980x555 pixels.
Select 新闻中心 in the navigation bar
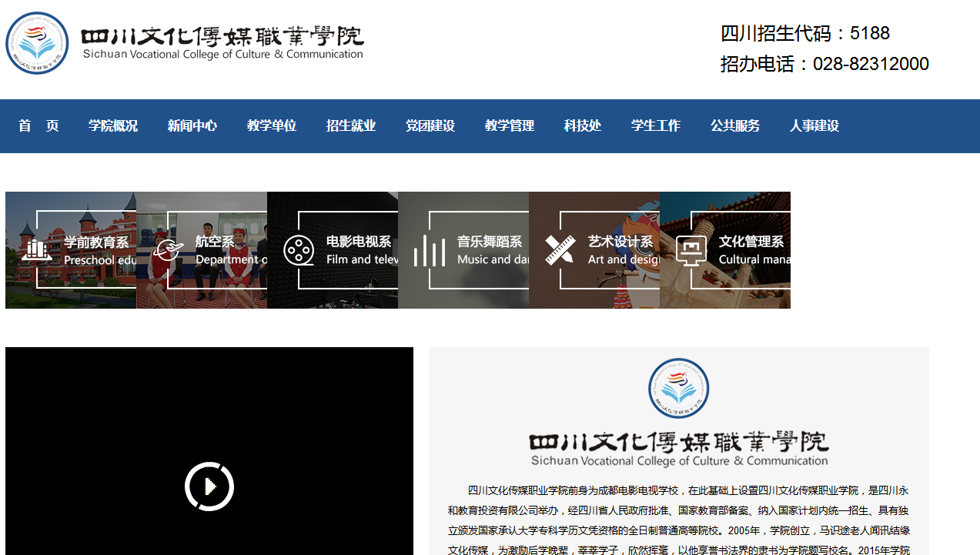[192, 126]
